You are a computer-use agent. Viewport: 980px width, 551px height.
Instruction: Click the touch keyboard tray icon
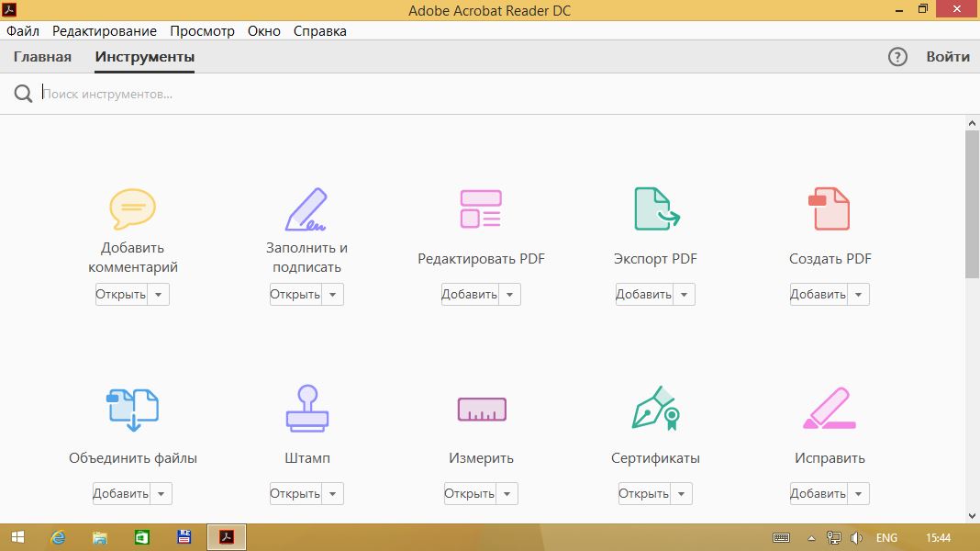781,538
